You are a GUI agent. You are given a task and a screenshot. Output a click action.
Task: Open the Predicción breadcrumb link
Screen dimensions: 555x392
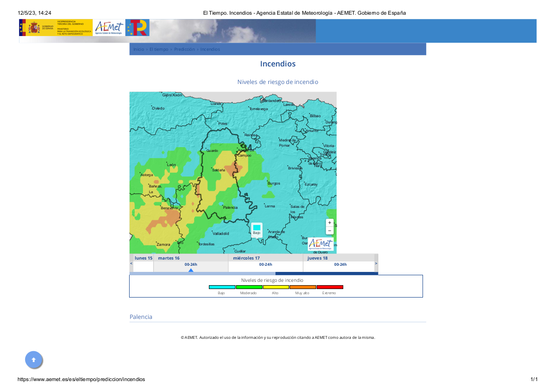(x=184, y=49)
